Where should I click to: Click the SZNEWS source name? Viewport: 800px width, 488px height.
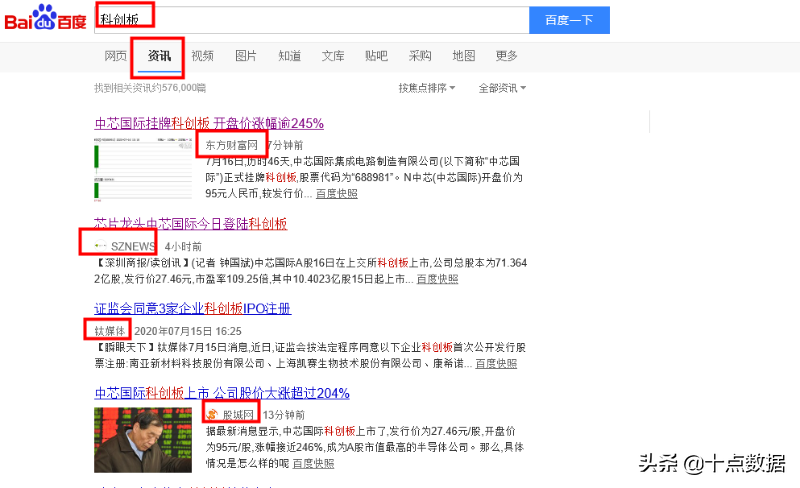134,247
